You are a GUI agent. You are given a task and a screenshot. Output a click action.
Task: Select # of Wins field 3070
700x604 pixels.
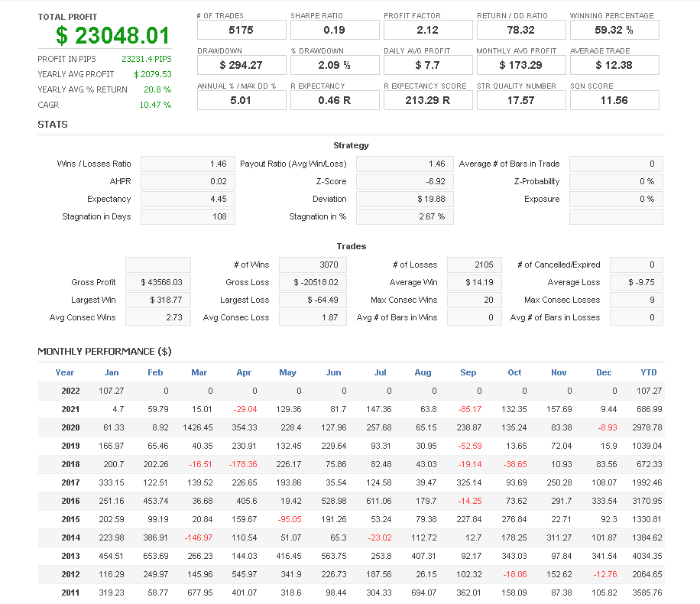(x=313, y=265)
